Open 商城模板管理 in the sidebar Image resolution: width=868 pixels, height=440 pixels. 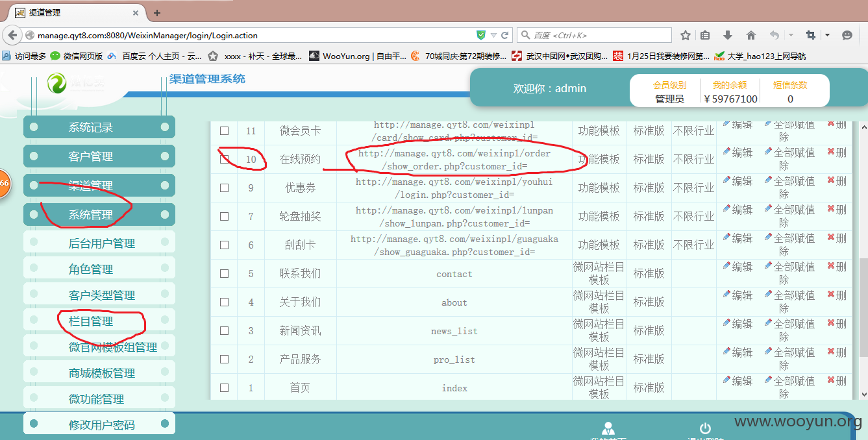[x=99, y=373]
